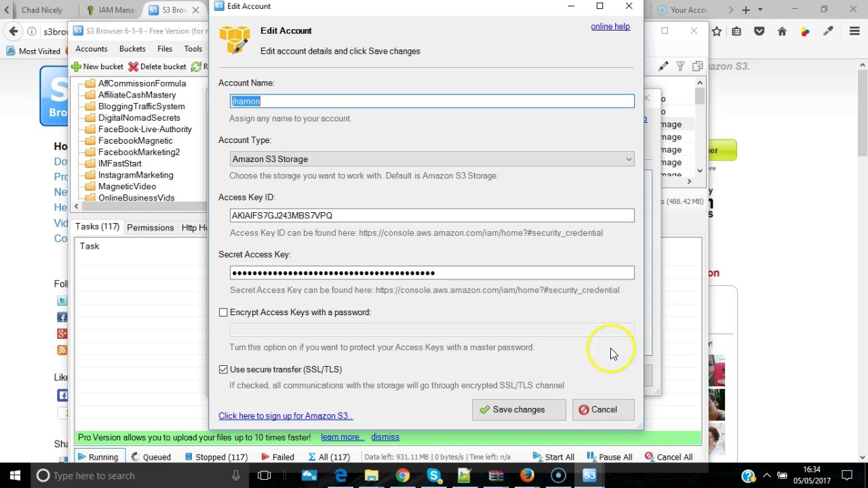Screen dimensions: 868x488
Task: Open the Firefox bookmarks list icon
Action: [736, 31]
